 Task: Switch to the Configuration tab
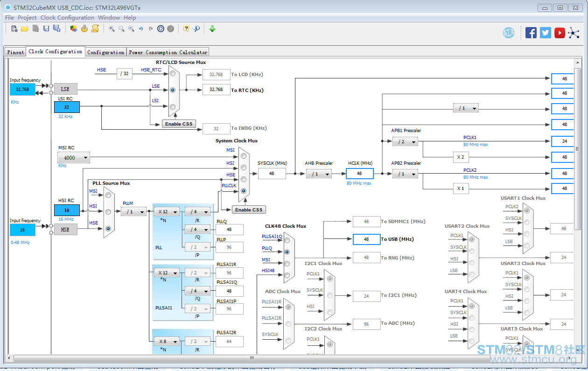point(106,52)
